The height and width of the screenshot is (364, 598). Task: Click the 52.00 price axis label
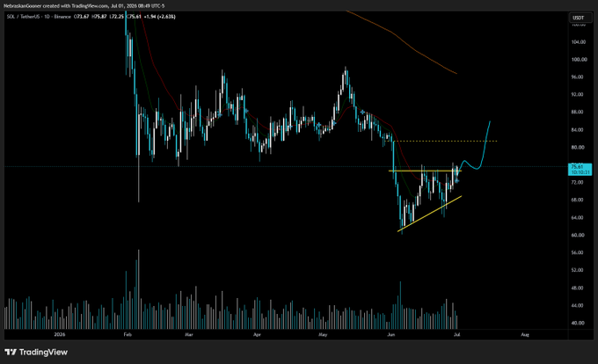[x=578, y=270]
